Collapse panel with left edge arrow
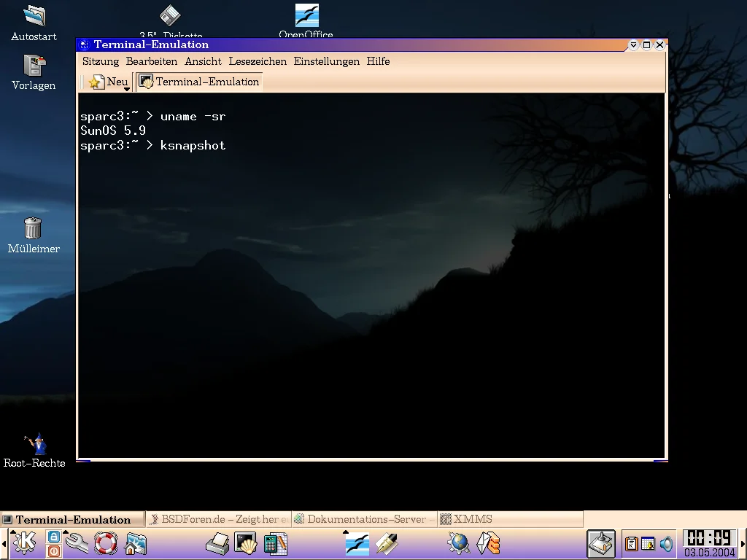 point(4,544)
